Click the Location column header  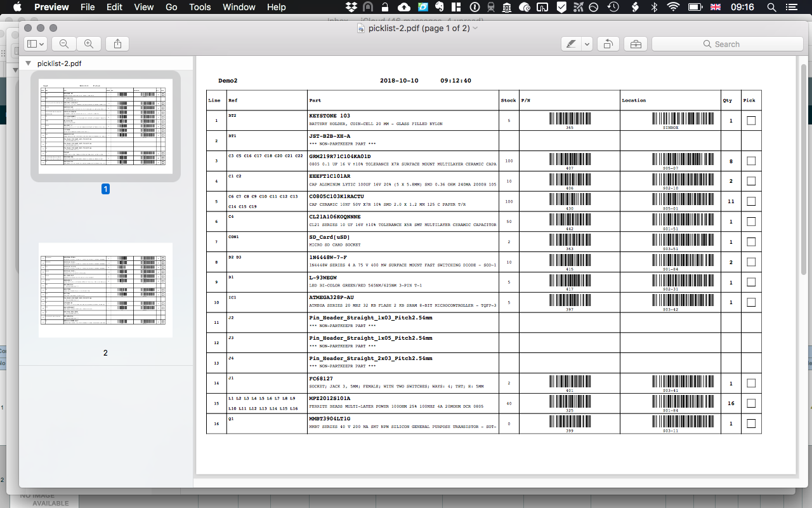point(634,100)
